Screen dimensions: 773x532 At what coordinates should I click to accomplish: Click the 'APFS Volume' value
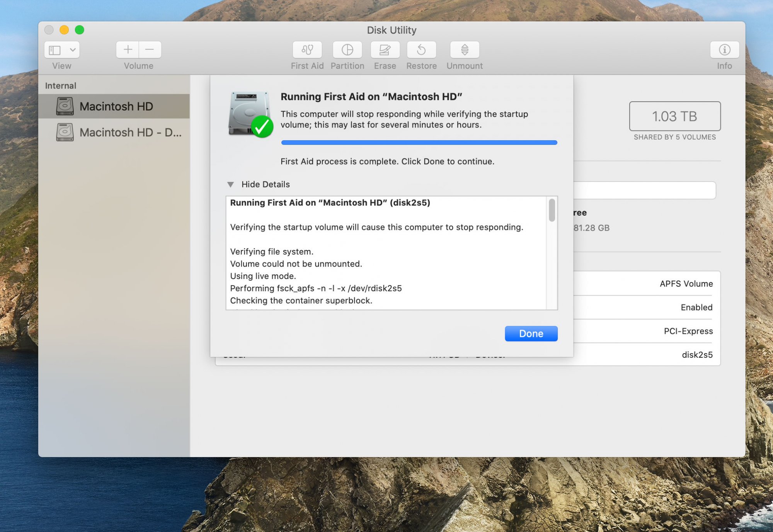click(686, 284)
